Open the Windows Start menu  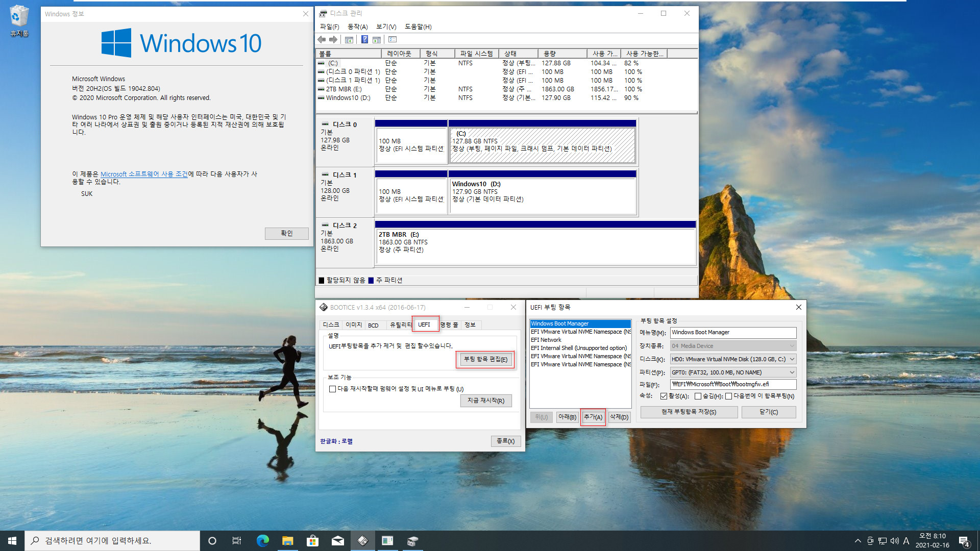12,541
